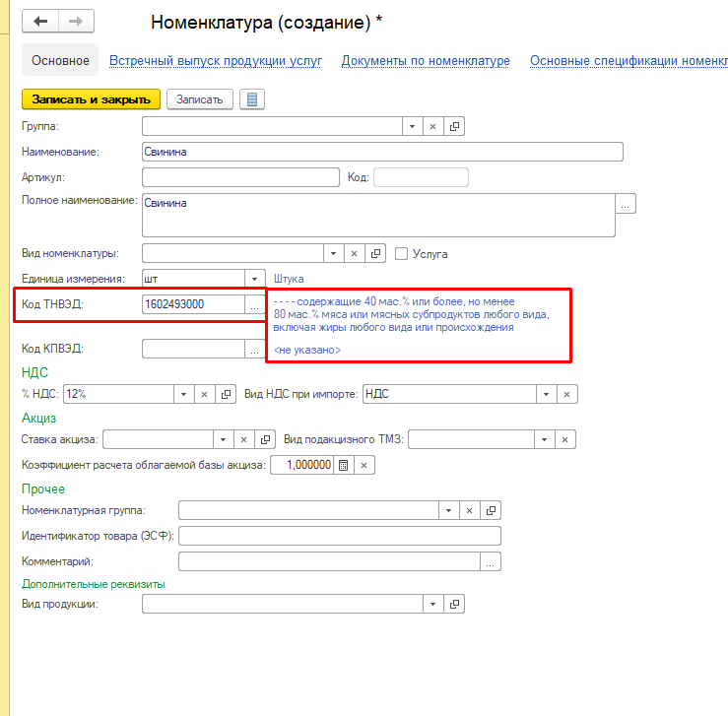Clear the Вид номенклатуры field
The width and height of the screenshot is (728, 716).
[x=354, y=253]
